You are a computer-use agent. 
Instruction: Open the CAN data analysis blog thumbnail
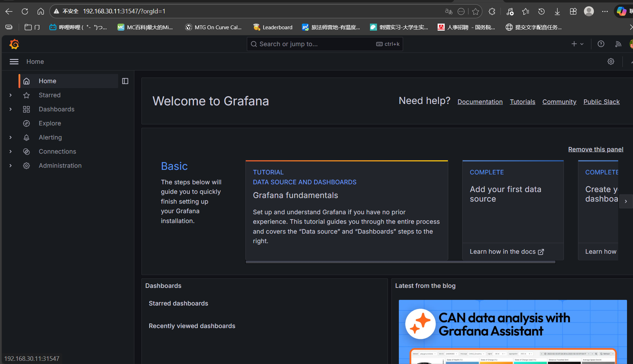513,332
